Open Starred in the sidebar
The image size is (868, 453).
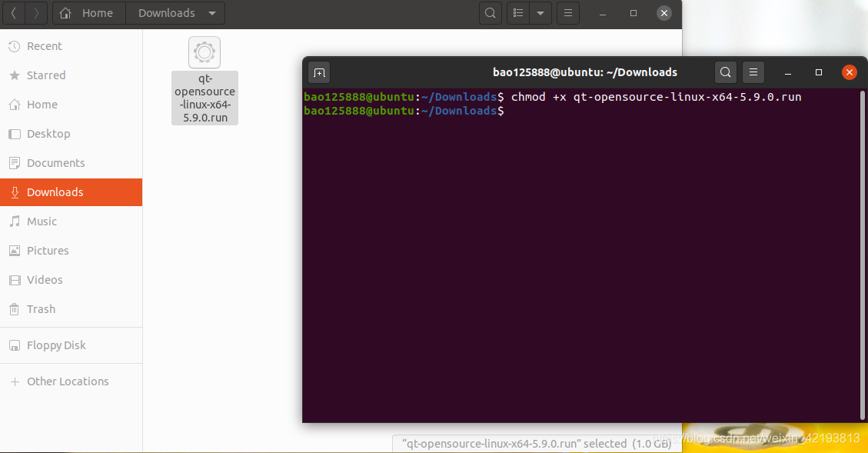[x=71, y=75]
